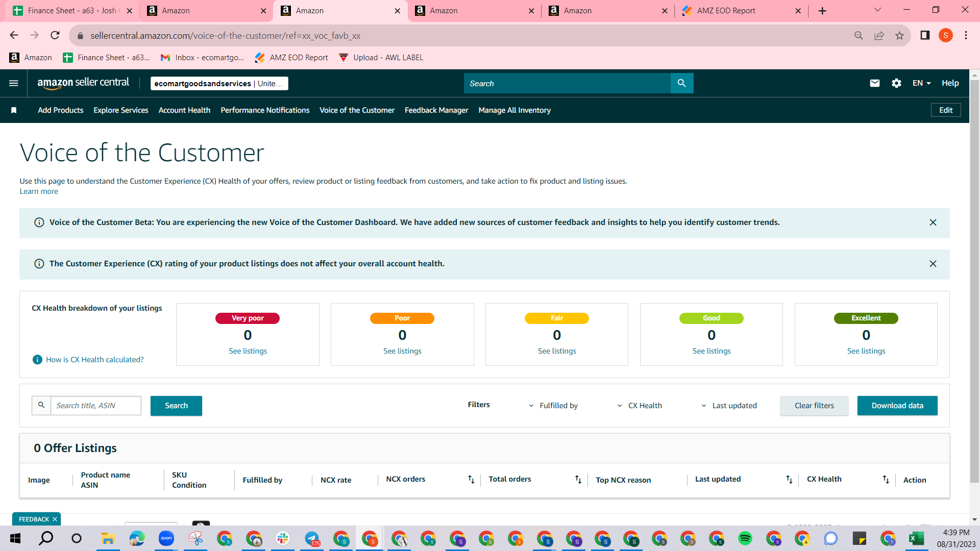Screen dimensions: 980x551
Task: Click Download data button
Action: 897,406
